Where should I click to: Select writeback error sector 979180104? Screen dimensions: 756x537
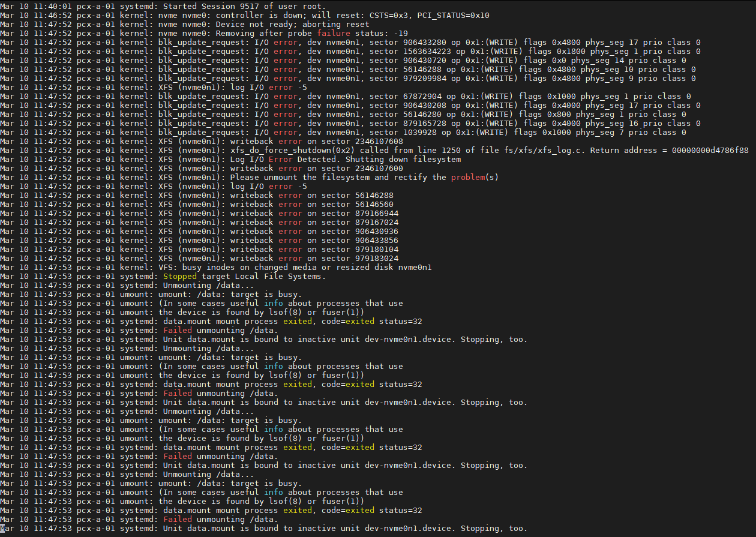coord(377,249)
